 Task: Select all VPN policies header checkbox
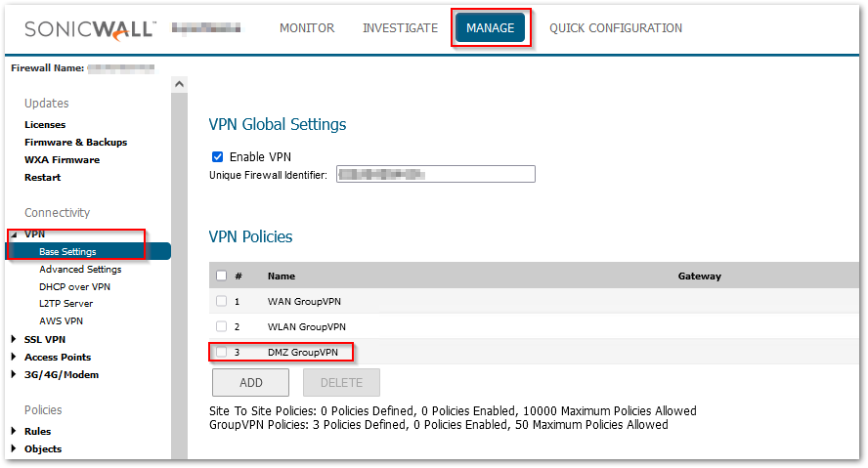tap(221, 276)
